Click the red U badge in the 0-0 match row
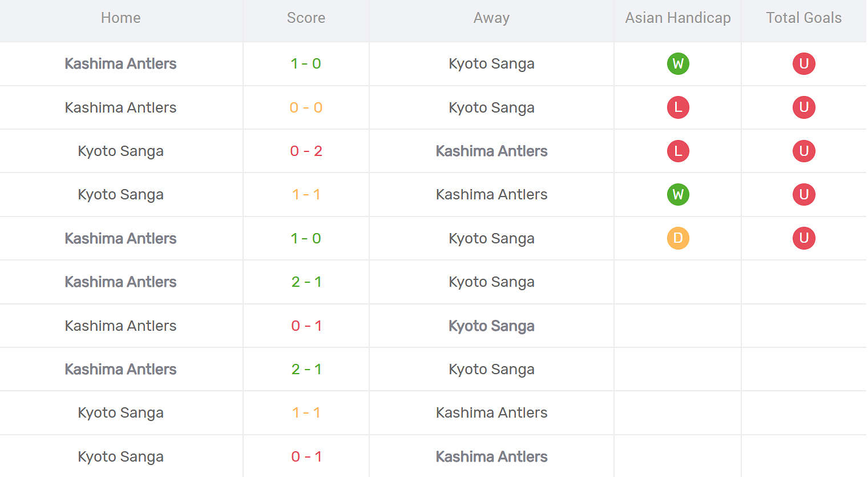 click(x=804, y=107)
